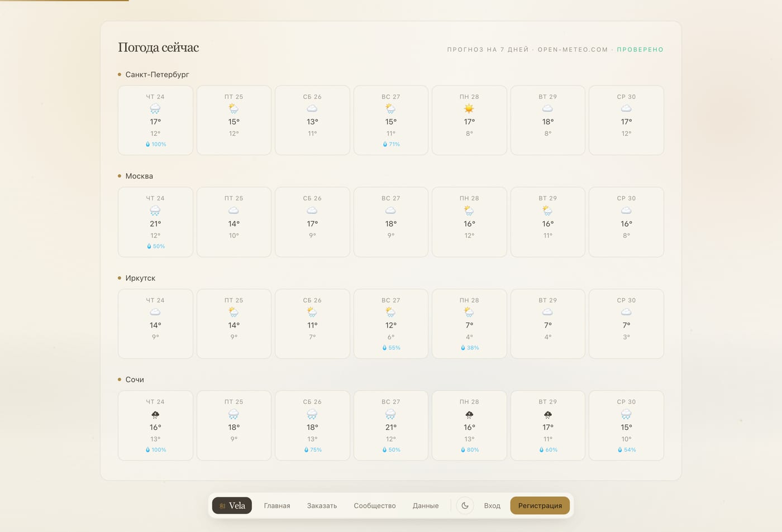Select the Санкт-Петербург city label
The width and height of the screenshot is (782, 532).
tap(157, 74)
